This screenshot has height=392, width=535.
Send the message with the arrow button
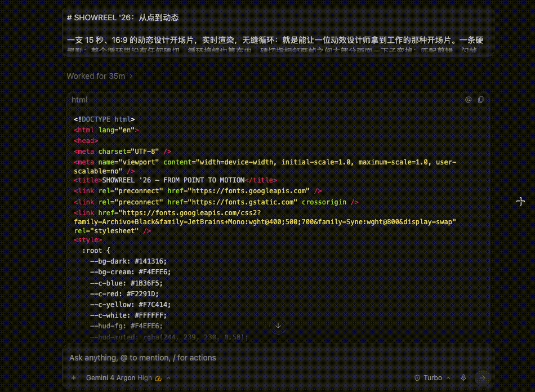(x=483, y=378)
